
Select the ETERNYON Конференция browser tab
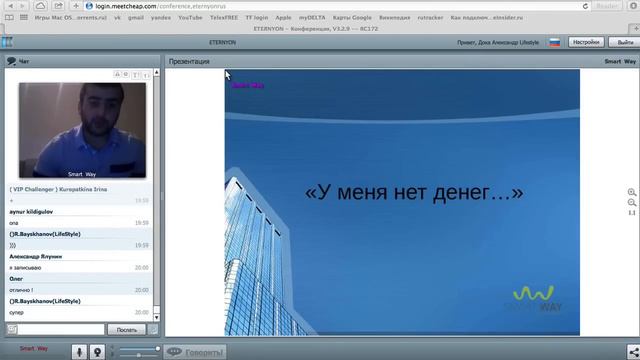coord(316,29)
